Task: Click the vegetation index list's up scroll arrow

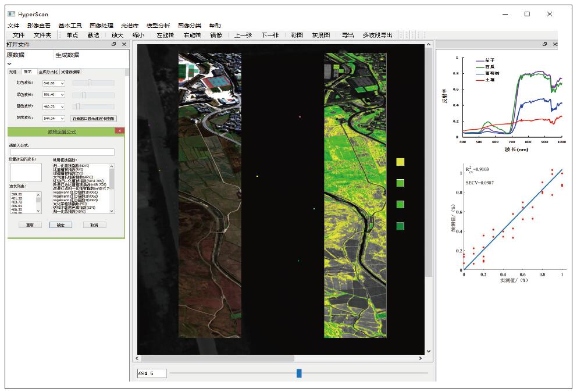Action: click(112, 166)
